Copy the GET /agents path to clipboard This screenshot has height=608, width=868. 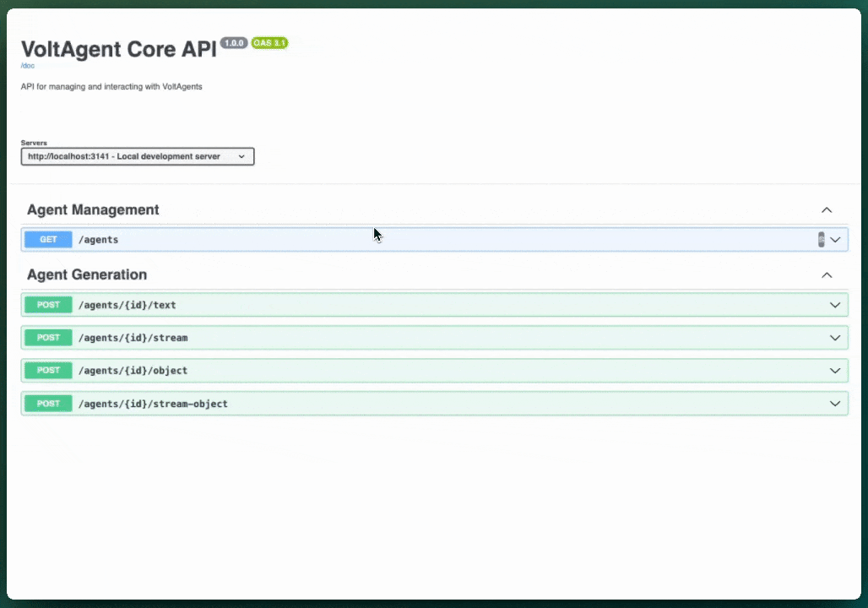[821, 240]
